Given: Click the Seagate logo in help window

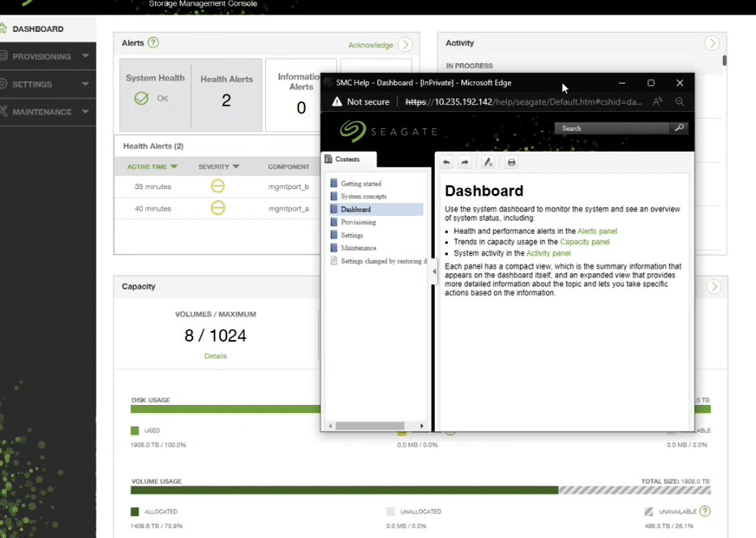Looking at the screenshot, I should (x=389, y=131).
